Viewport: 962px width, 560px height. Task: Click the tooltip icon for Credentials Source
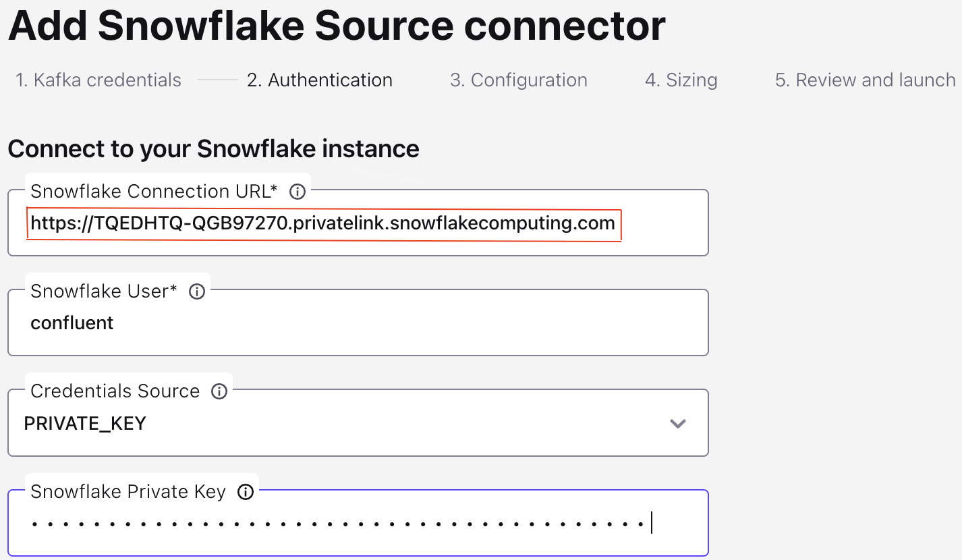point(219,391)
